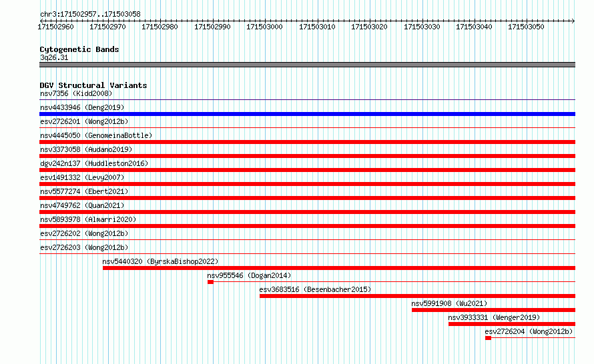This screenshot has height=364, width=594.
Task: Open variant nsv3933331 (Wenger2019) label
Action: pyautogui.click(x=494, y=317)
